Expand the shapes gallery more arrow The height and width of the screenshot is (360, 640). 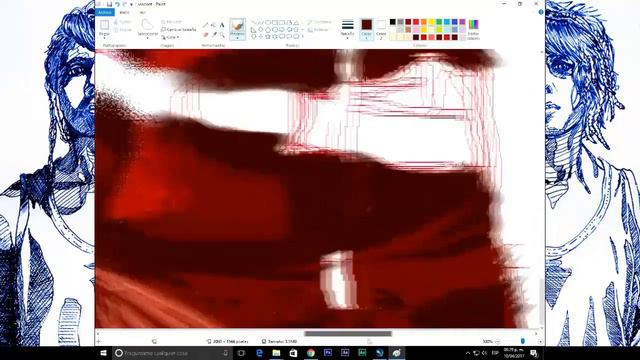pyautogui.click(x=302, y=36)
